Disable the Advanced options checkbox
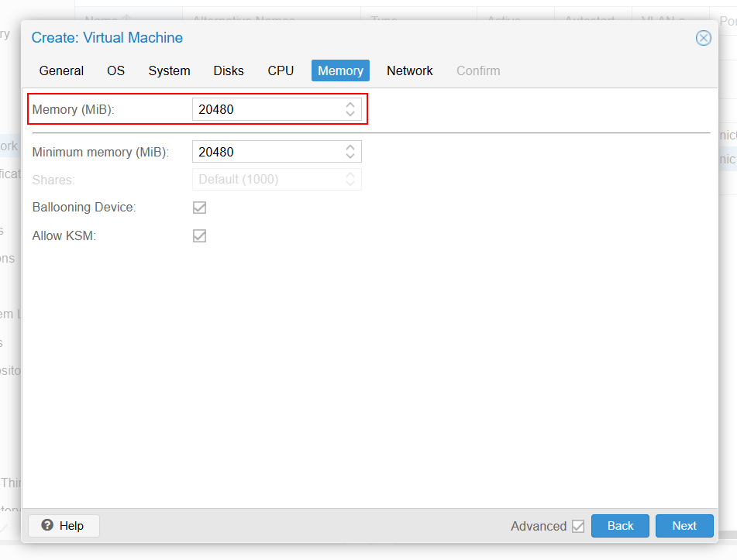Image resolution: width=737 pixels, height=560 pixels. pyautogui.click(x=578, y=526)
